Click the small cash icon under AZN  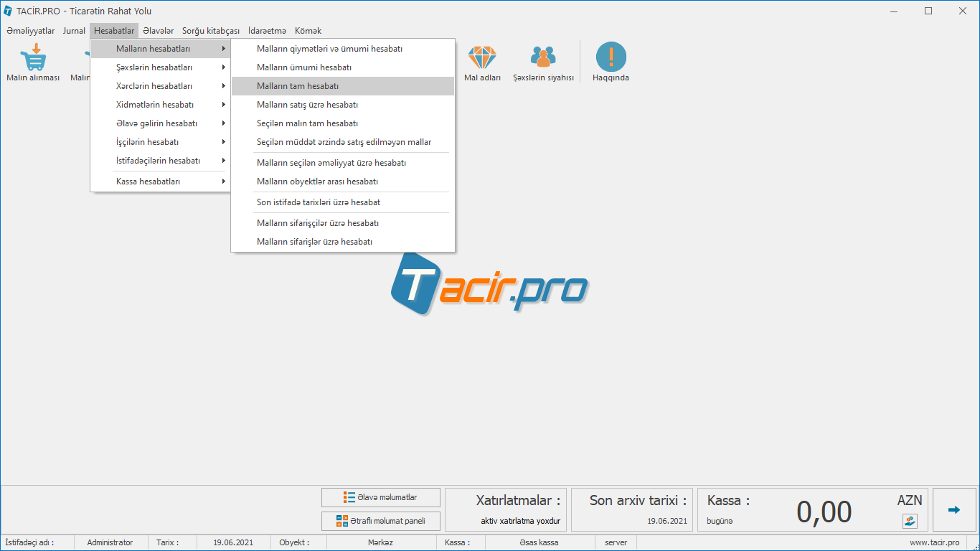pyautogui.click(x=910, y=521)
